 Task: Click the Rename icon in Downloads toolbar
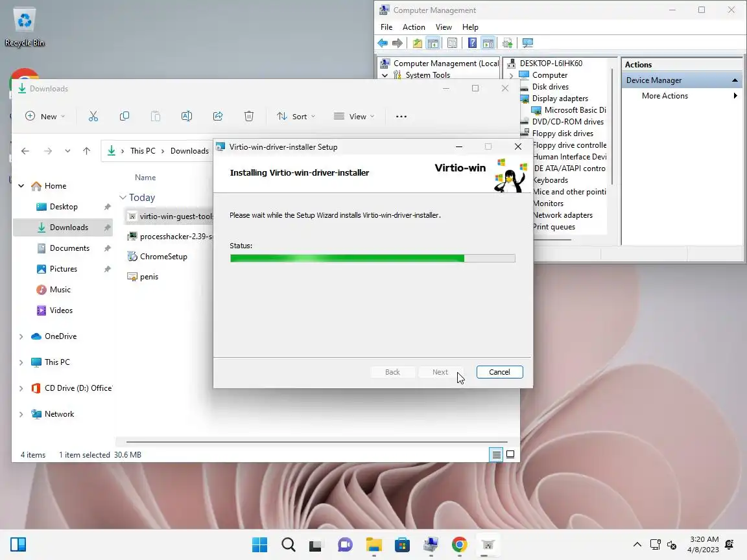click(x=187, y=116)
